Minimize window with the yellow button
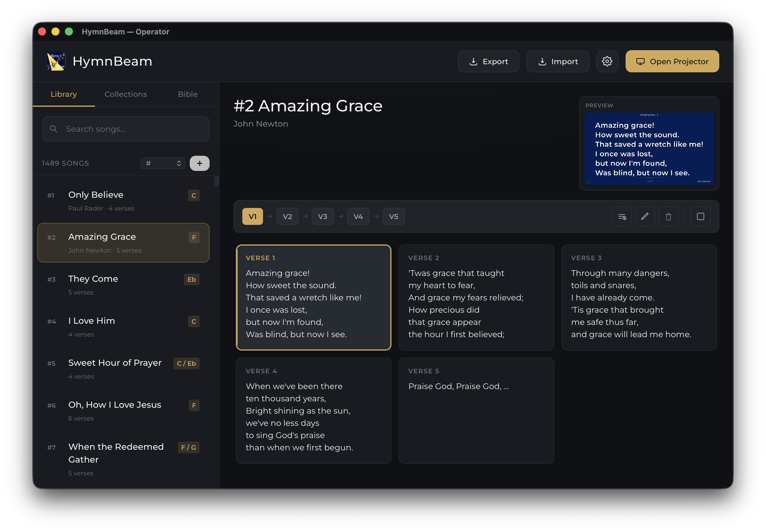 [55, 32]
